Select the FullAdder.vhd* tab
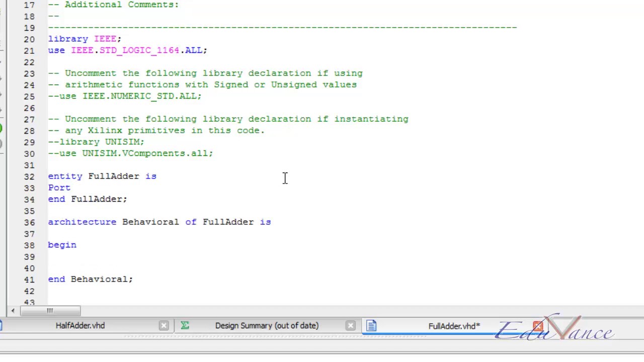Viewport: 644px width, 362px height. (454, 326)
